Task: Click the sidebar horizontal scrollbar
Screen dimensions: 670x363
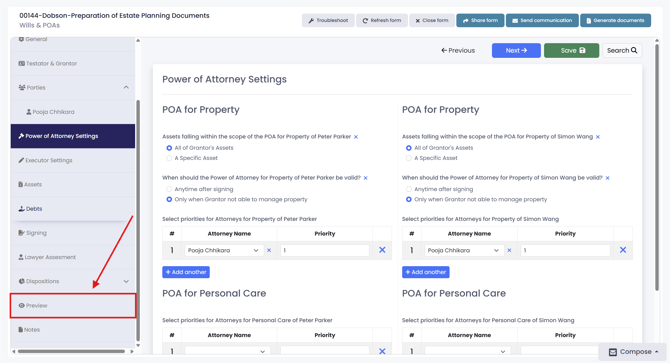Action: [x=71, y=351]
